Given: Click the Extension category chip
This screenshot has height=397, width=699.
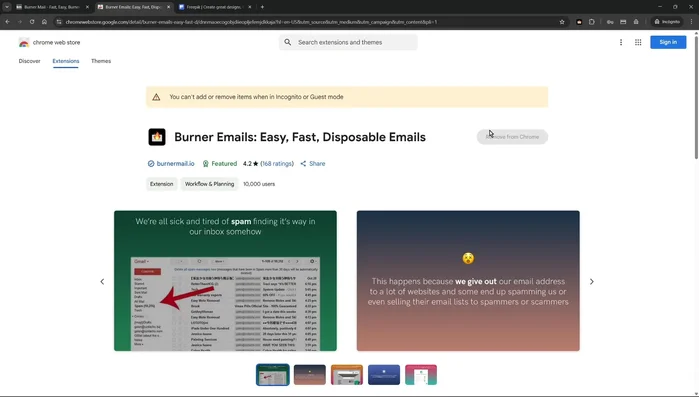Looking at the screenshot, I should (161, 184).
